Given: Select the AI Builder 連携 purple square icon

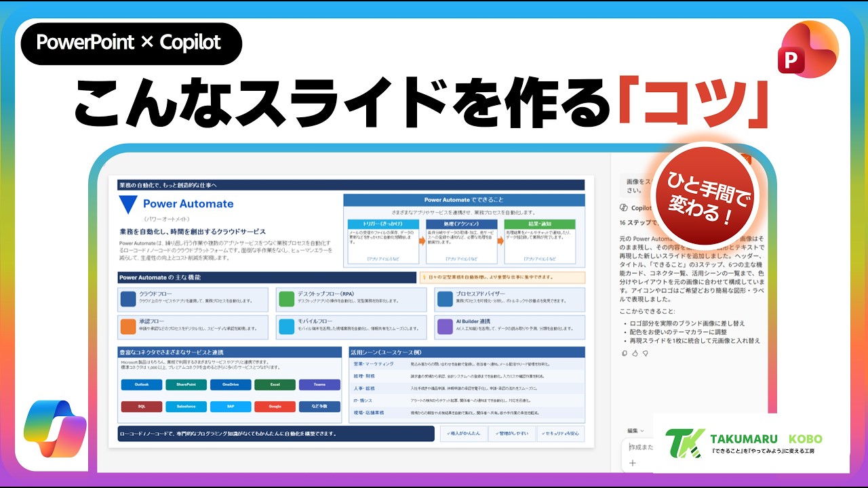Looking at the screenshot, I should click(x=445, y=327).
